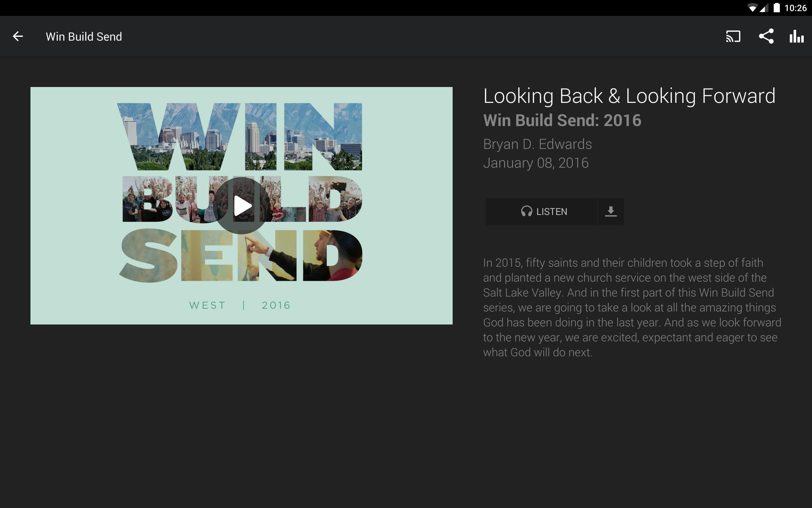Tap the WEST | 2016 caption on artwork
812x508 pixels.
click(240, 305)
